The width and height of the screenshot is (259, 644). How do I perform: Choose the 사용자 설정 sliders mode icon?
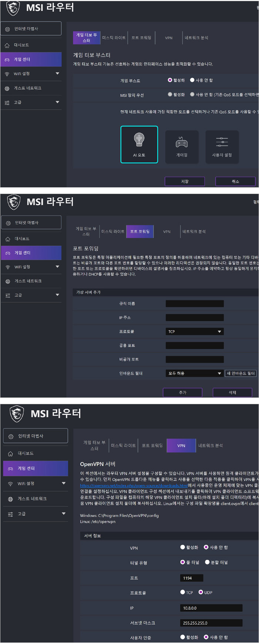pos(222,142)
